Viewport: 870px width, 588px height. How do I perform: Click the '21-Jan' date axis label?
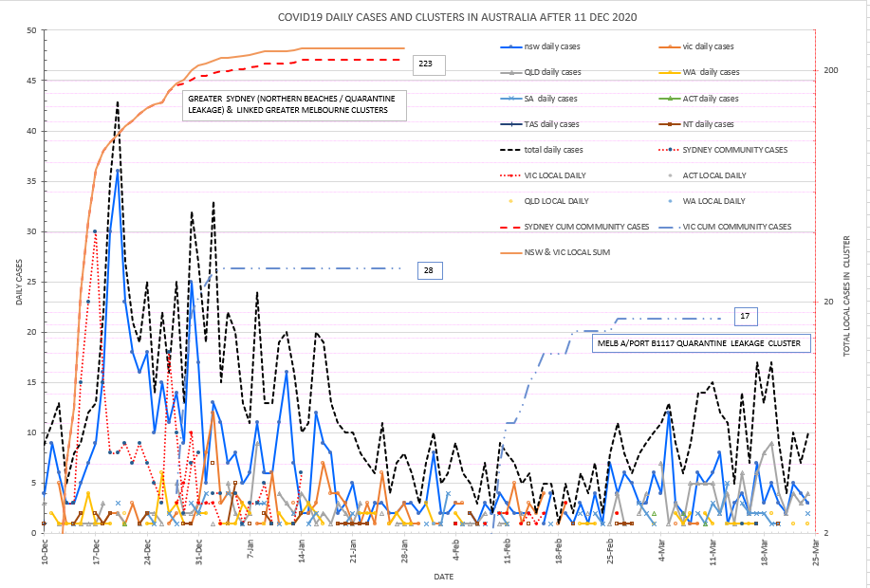pyautogui.click(x=354, y=552)
